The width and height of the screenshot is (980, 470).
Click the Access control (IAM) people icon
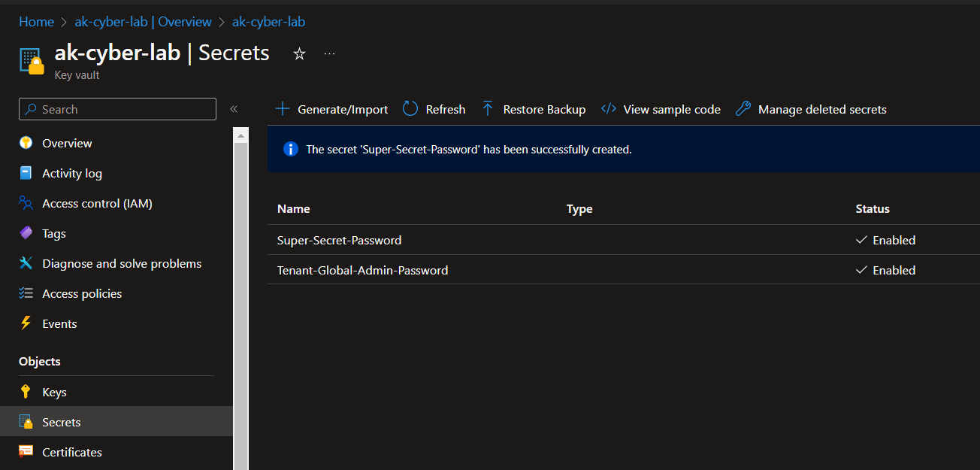26,203
